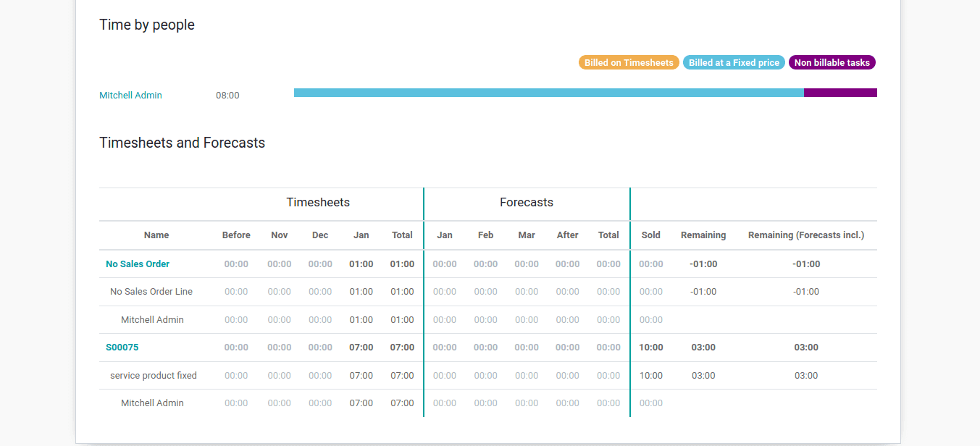Click 07:00 Total timesheet in S00075 row
Viewport: 980px width, 446px height.
(x=402, y=348)
